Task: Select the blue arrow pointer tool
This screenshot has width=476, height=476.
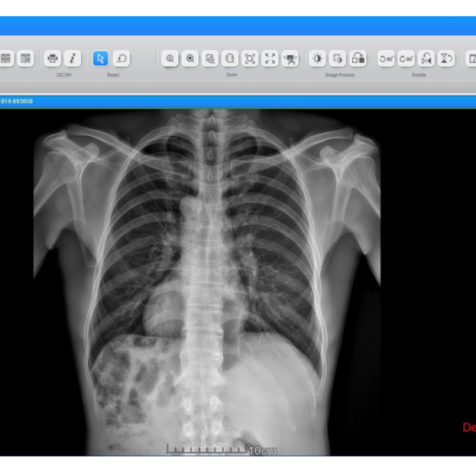Action: pyautogui.click(x=101, y=58)
